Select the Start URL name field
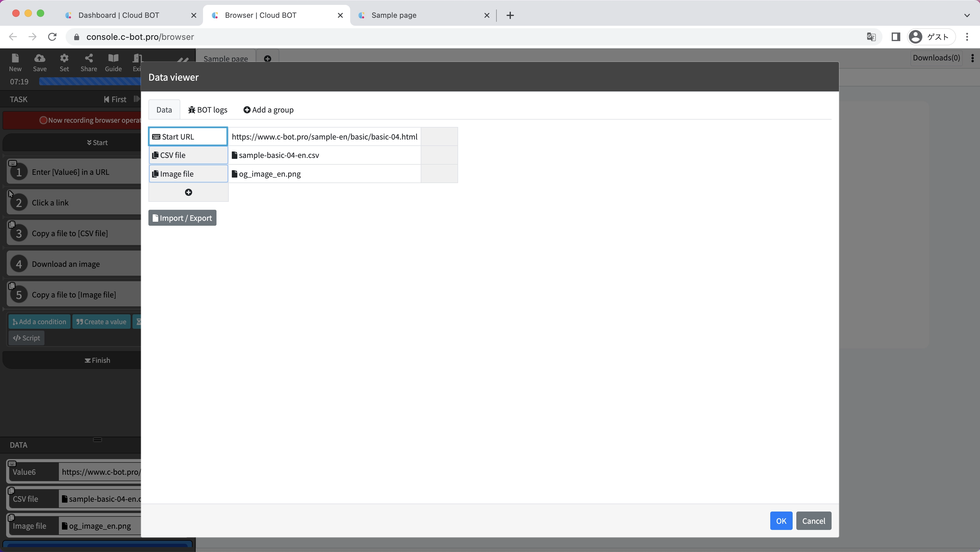 click(188, 136)
